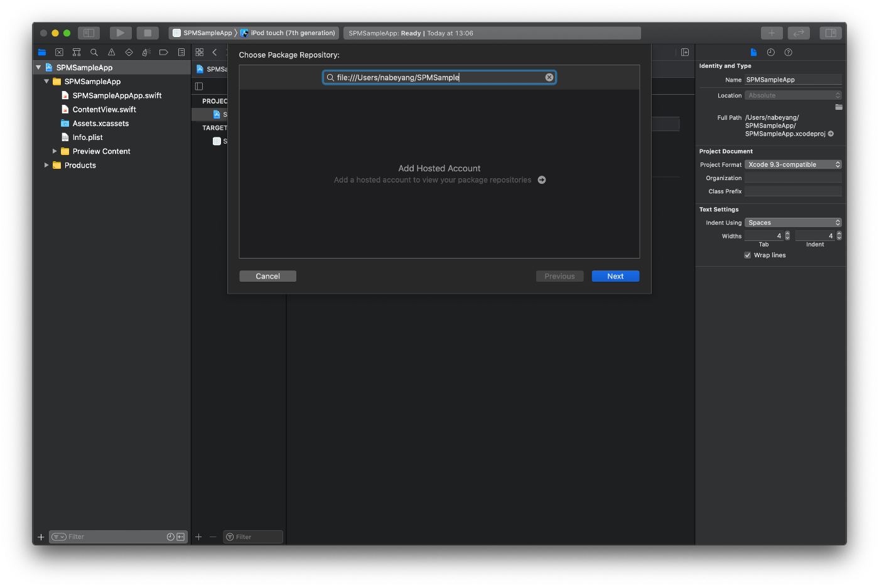The width and height of the screenshot is (879, 588).
Task: Toggle recent files filter clock icon
Action: coord(170,537)
